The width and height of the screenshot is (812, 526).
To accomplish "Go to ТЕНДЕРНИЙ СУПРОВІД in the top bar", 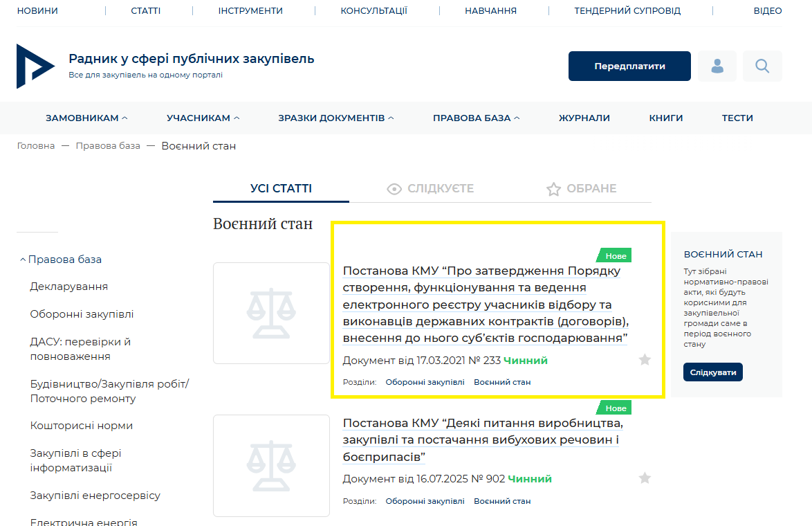I will [627, 10].
